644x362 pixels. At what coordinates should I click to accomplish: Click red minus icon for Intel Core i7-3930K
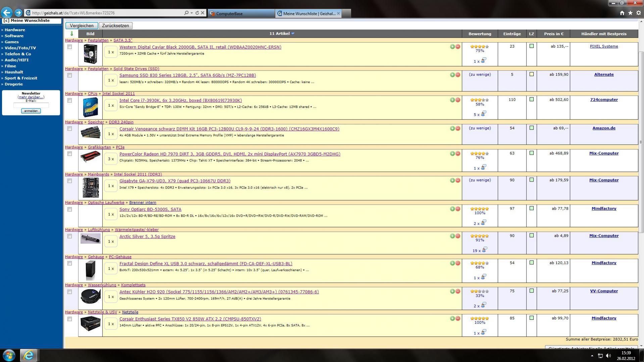pos(458,100)
